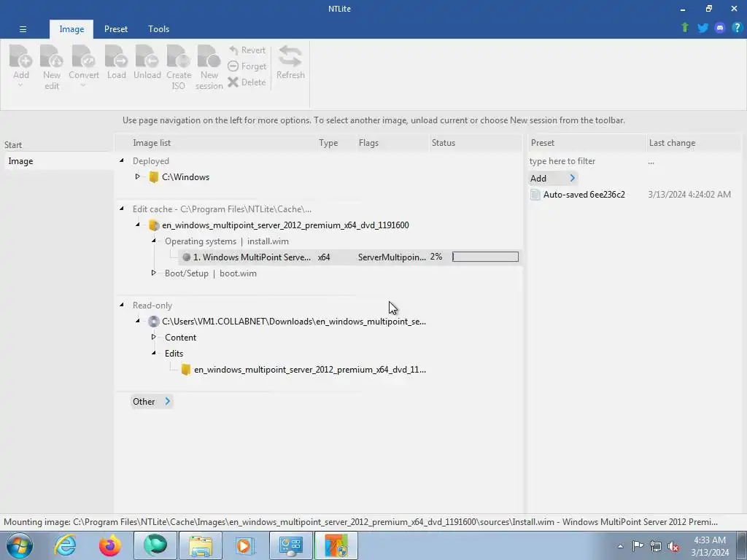Click the Forget toolbar button
Screen dimensions: 747x560
(247, 66)
